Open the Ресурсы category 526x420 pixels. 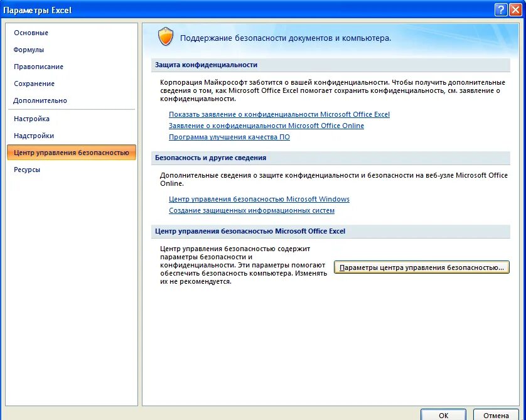(27, 170)
